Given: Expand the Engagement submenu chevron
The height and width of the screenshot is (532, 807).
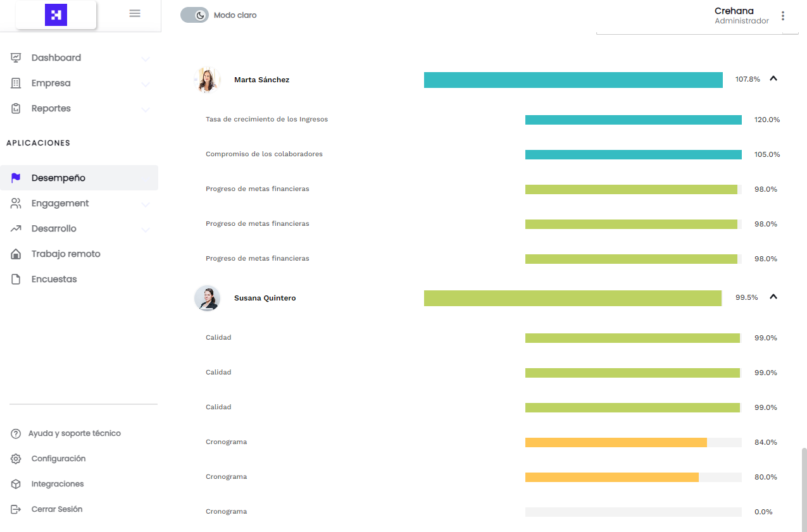Looking at the screenshot, I should point(146,204).
